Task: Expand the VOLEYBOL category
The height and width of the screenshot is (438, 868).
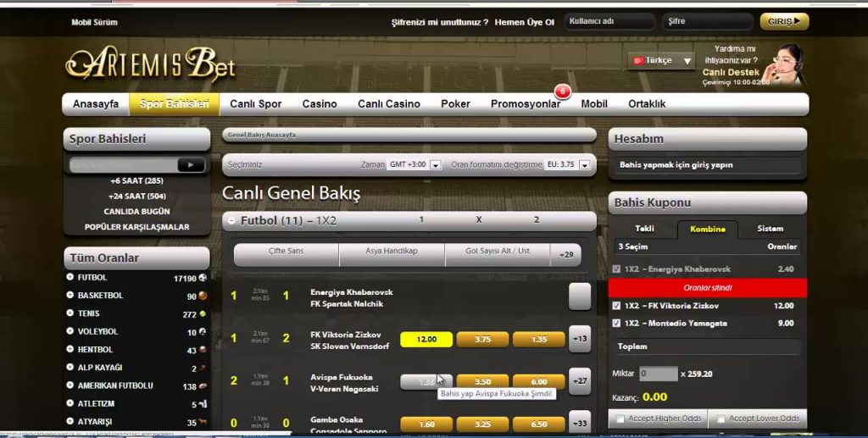Action: [x=70, y=331]
